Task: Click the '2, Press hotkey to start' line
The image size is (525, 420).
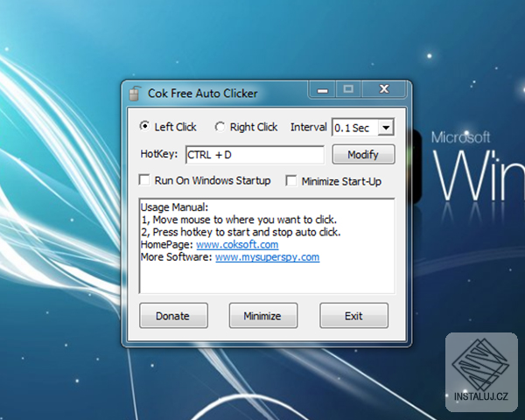Action: pos(241,232)
